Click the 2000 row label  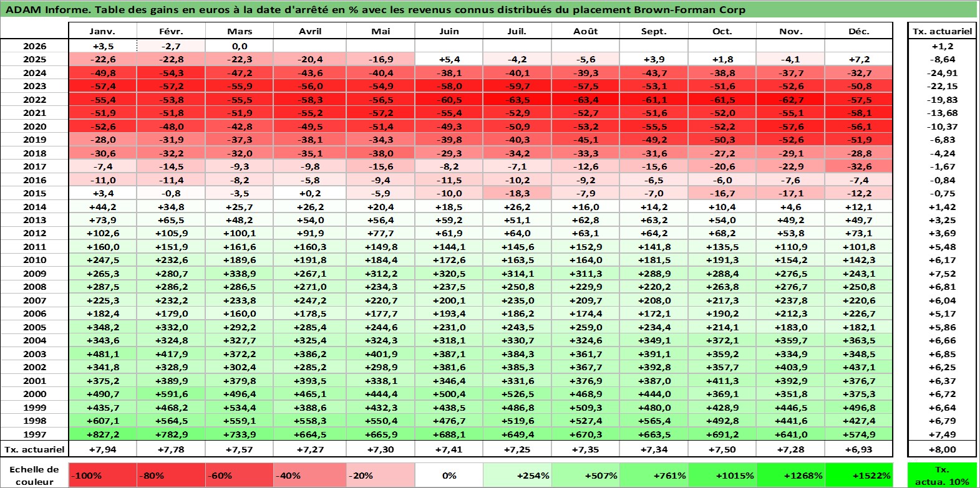[34, 394]
